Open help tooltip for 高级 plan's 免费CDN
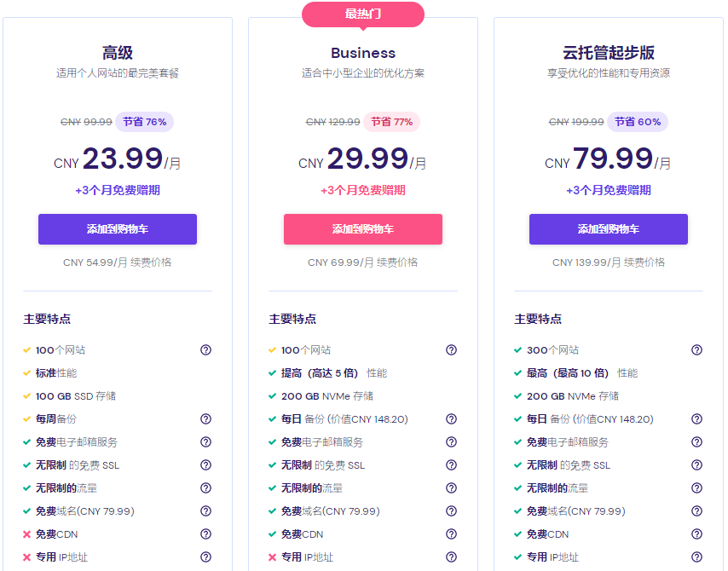Screen dimensions: 728x571 point(205,534)
